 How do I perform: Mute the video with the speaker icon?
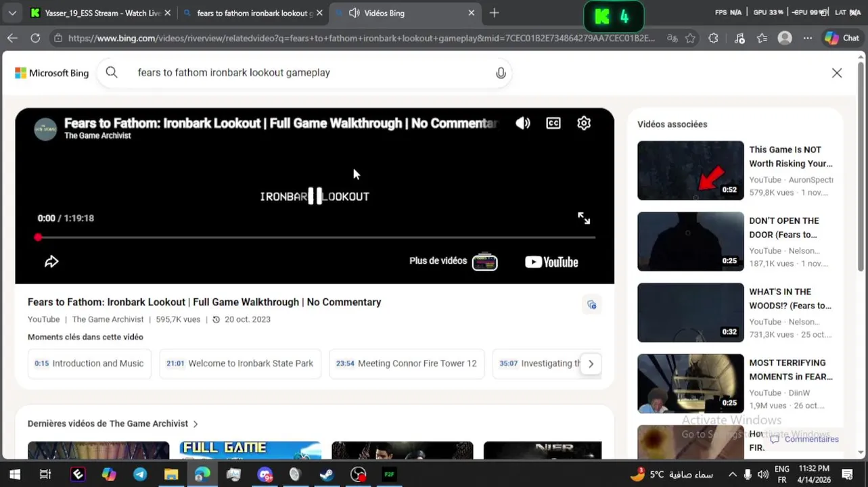click(x=523, y=123)
